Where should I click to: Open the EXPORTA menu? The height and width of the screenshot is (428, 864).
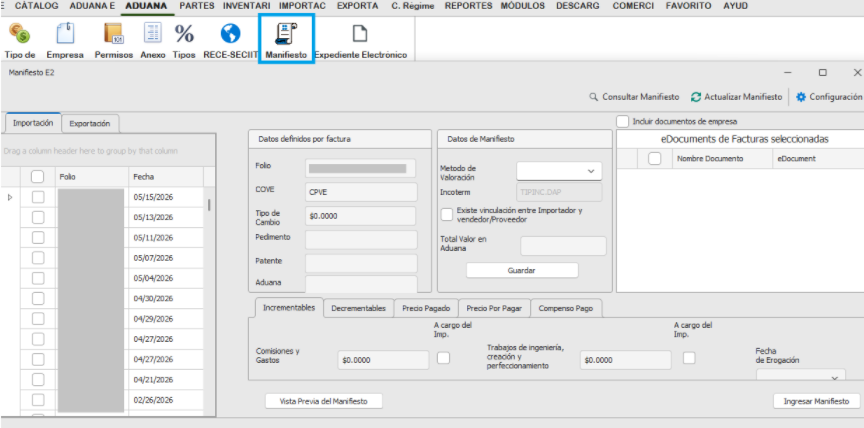click(358, 6)
